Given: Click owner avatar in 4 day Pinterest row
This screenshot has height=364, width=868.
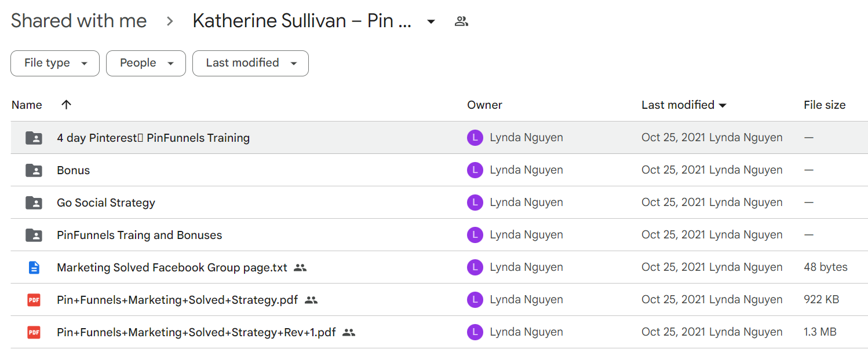Looking at the screenshot, I should (x=475, y=138).
